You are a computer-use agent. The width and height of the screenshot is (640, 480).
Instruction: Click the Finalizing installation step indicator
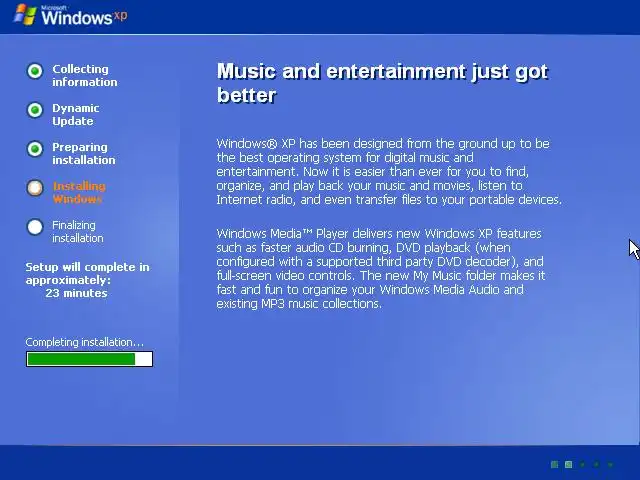click(35, 227)
